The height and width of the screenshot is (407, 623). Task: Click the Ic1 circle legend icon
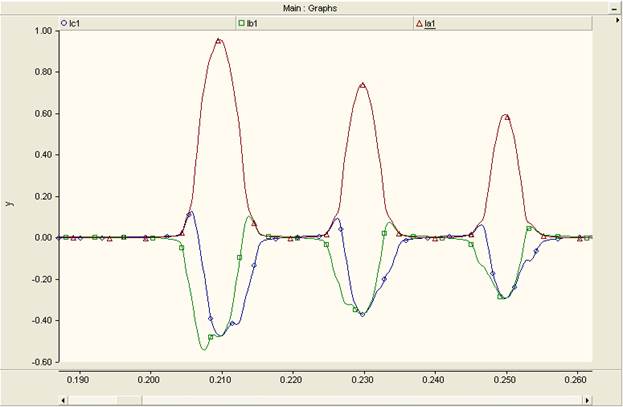[x=64, y=23]
